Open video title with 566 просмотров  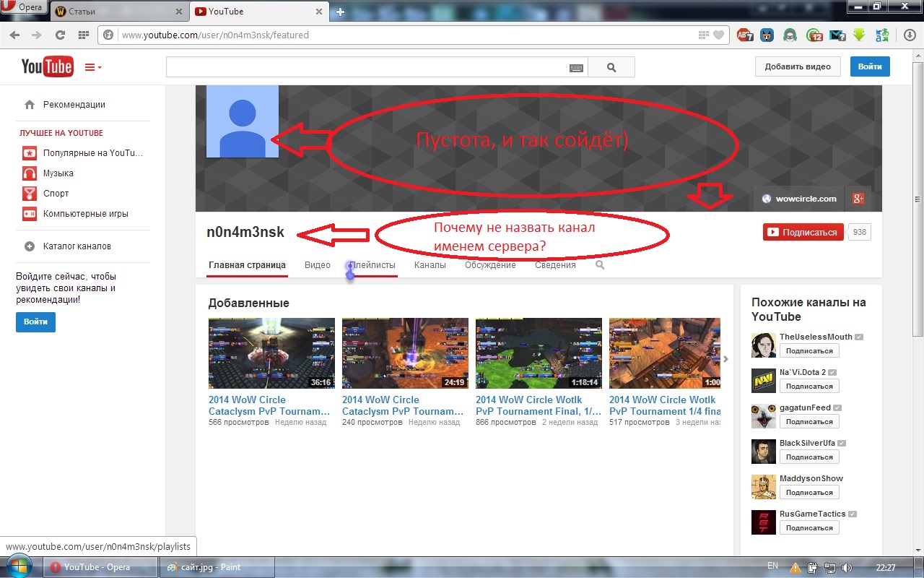point(269,405)
